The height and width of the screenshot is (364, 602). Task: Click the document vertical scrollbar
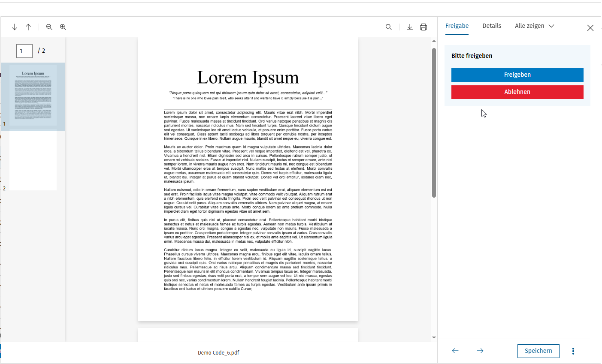[x=434, y=123]
